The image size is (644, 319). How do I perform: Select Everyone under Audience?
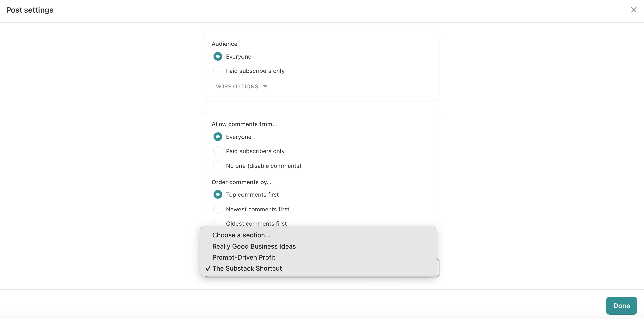[218, 56]
